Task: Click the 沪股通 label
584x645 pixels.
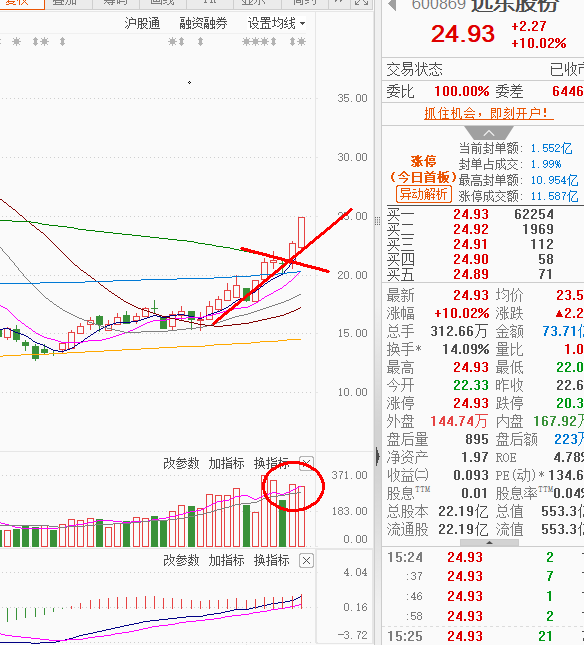Action: point(142,23)
